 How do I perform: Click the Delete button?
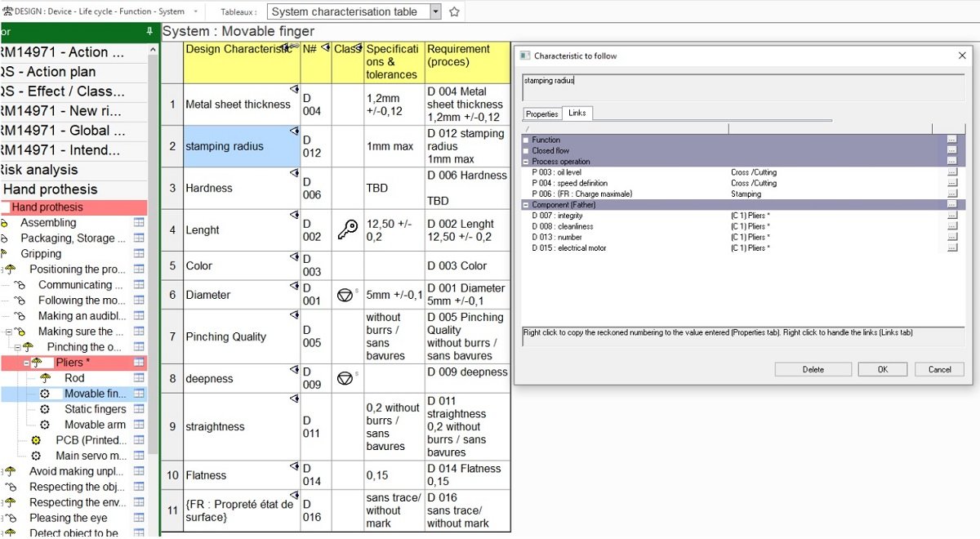click(813, 369)
